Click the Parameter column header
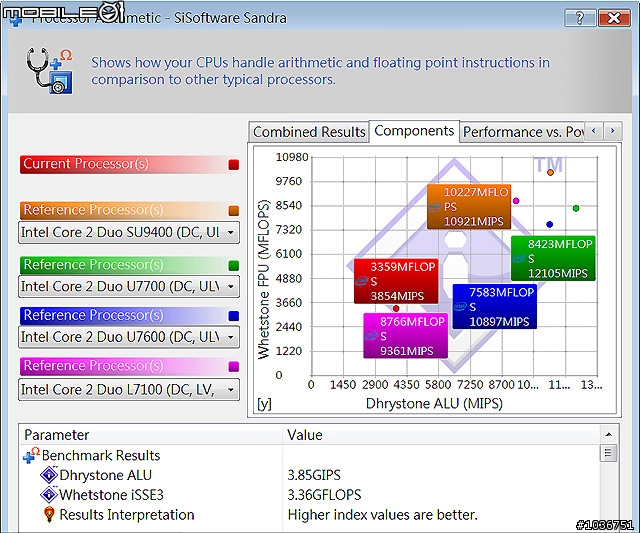Image resolution: width=640 pixels, height=533 pixels. (150, 435)
